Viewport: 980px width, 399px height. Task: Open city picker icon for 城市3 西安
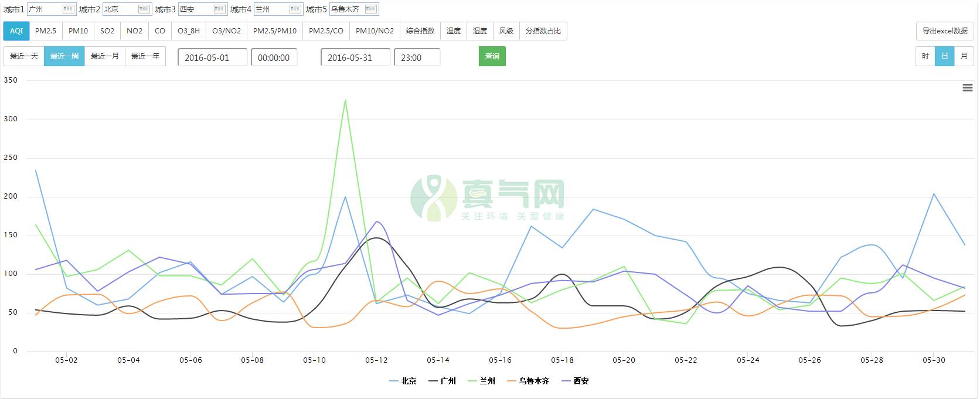[x=220, y=9]
